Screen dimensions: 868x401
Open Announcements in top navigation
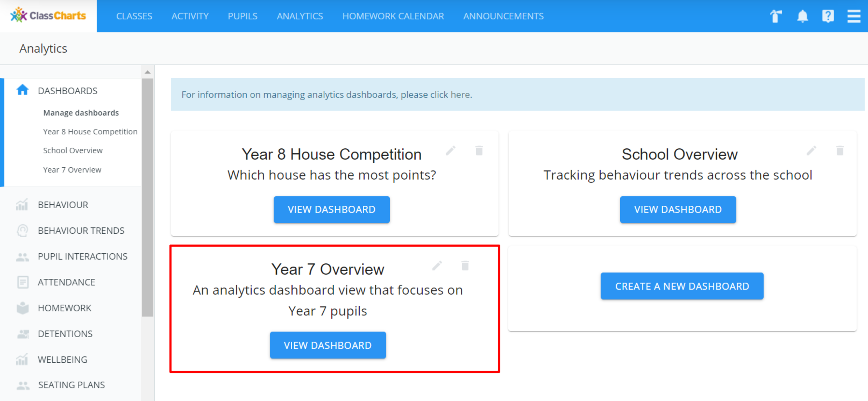[x=503, y=16]
